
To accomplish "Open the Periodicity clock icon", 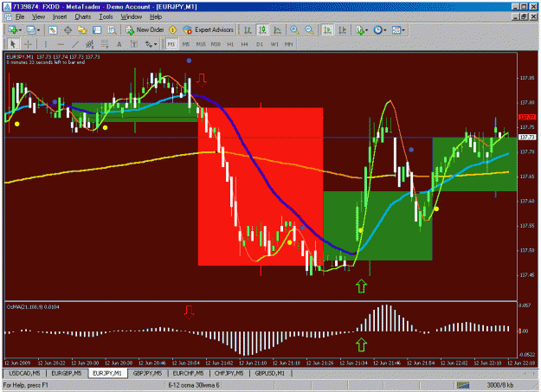I will pos(378,30).
